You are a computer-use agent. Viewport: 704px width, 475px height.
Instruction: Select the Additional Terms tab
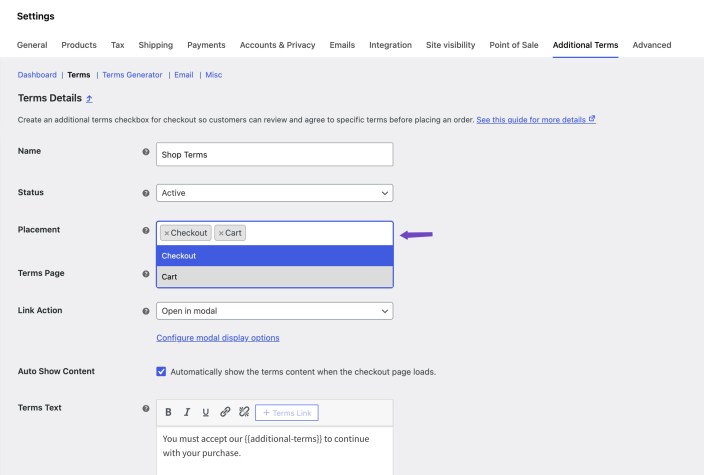point(585,45)
